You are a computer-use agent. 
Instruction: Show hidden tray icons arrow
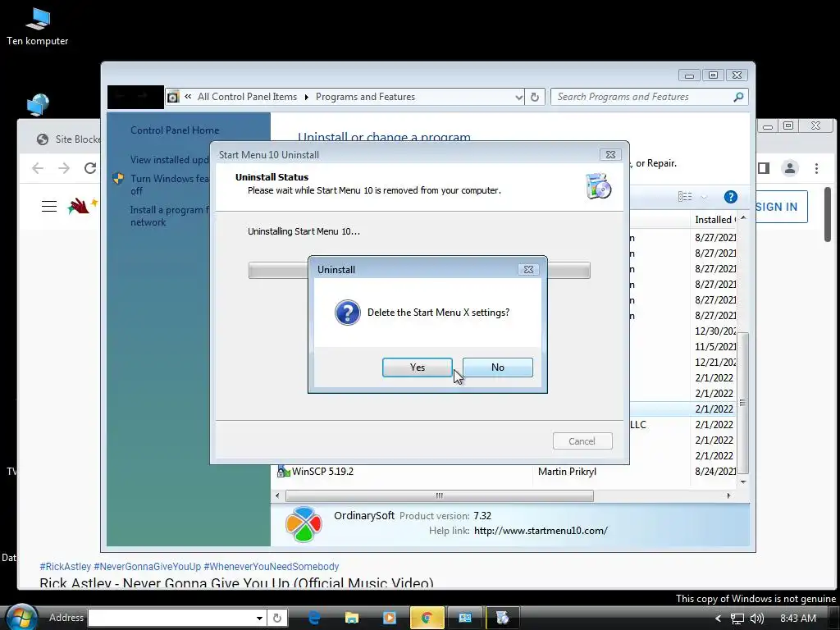(x=718, y=619)
